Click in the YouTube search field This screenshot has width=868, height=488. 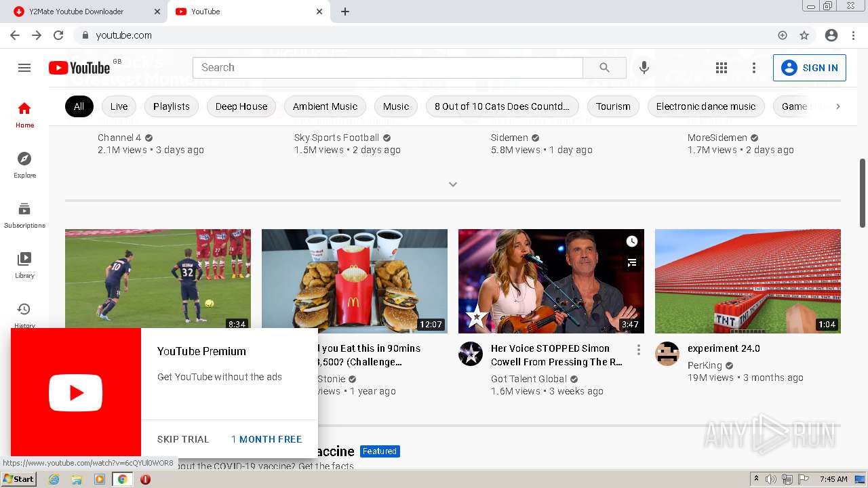pyautogui.click(x=388, y=68)
